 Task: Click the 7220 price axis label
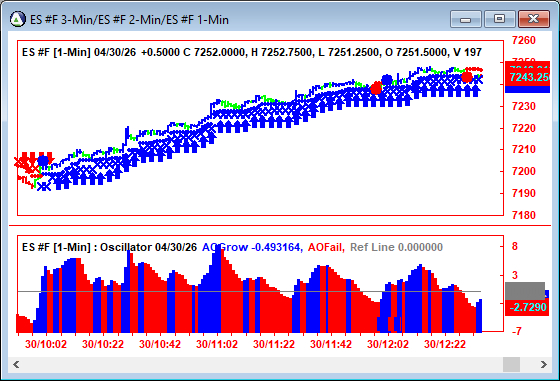tap(524, 128)
